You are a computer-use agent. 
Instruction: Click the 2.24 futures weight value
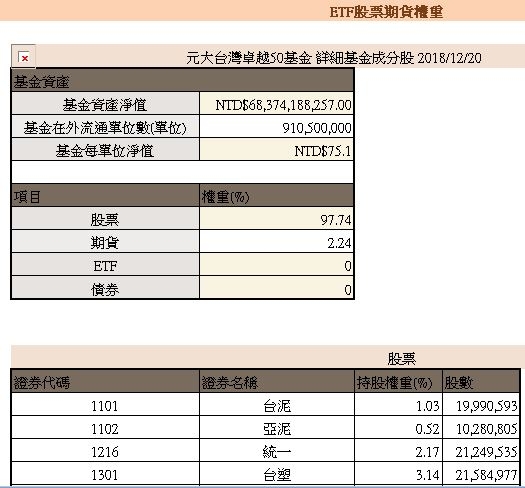[340, 243]
